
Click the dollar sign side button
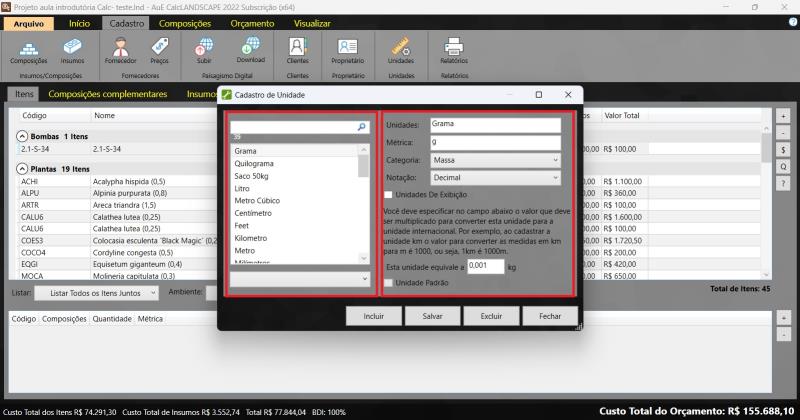coord(783,150)
